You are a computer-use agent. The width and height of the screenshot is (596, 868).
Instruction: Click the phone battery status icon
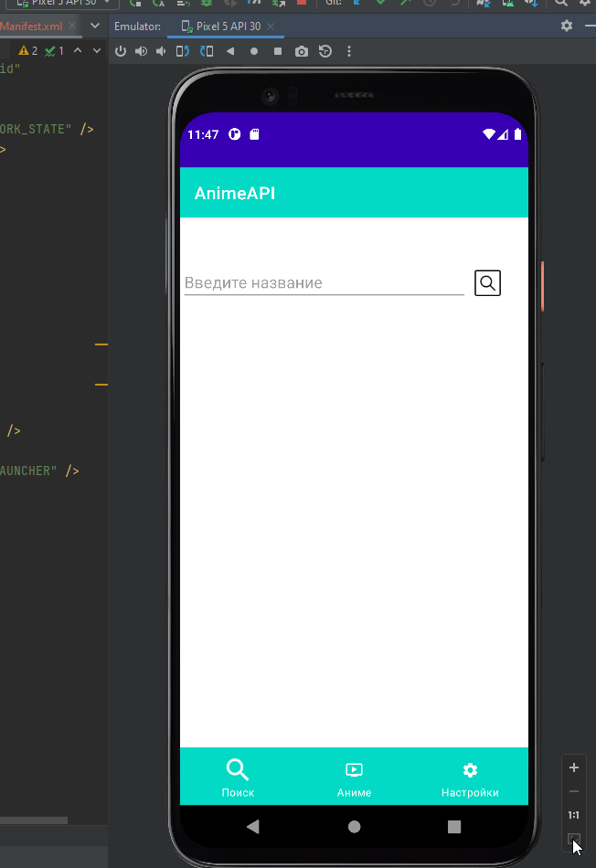pyautogui.click(x=517, y=134)
